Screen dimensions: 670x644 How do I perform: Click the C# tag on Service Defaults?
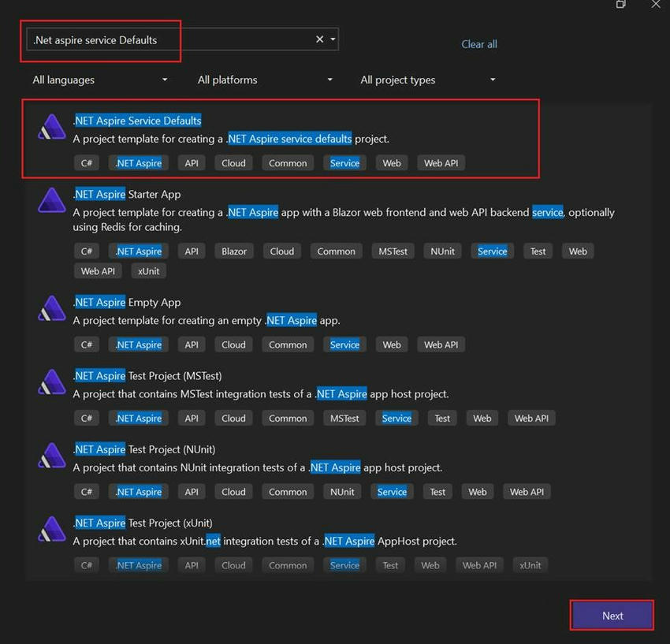[x=86, y=162]
